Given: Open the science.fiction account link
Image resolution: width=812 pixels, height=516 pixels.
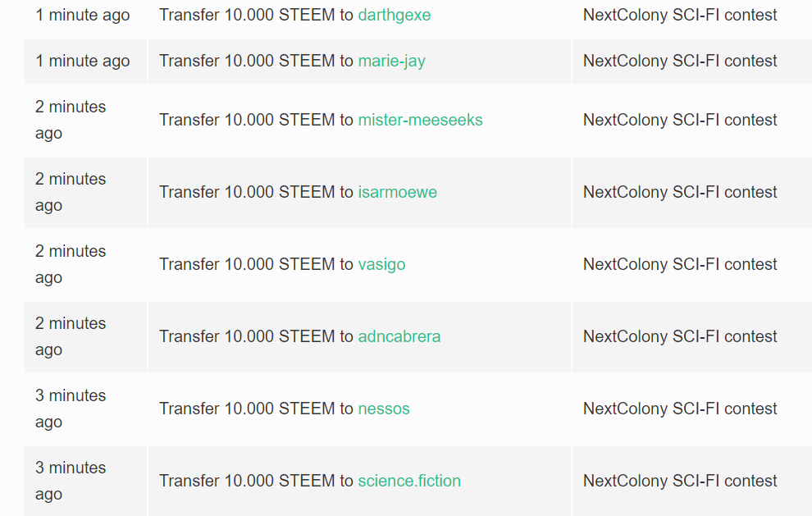Looking at the screenshot, I should pyautogui.click(x=409, y=481).
